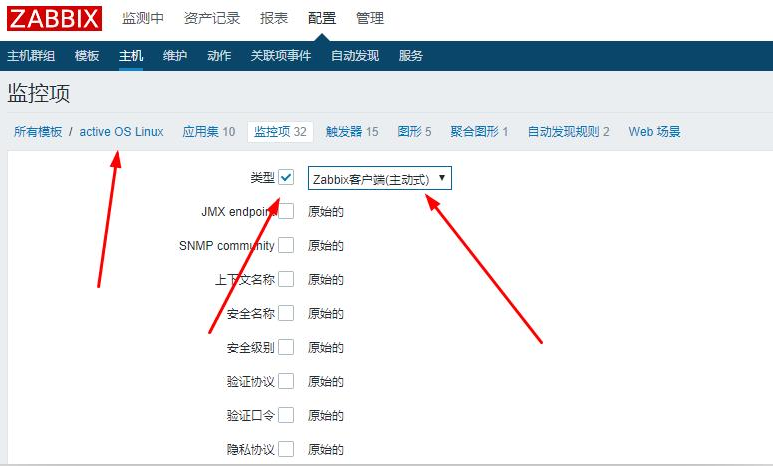The width and height of the screenshot is (773, 466).
Task: Click 原始的 text beside 安全级别
Action: pos(325,348)
